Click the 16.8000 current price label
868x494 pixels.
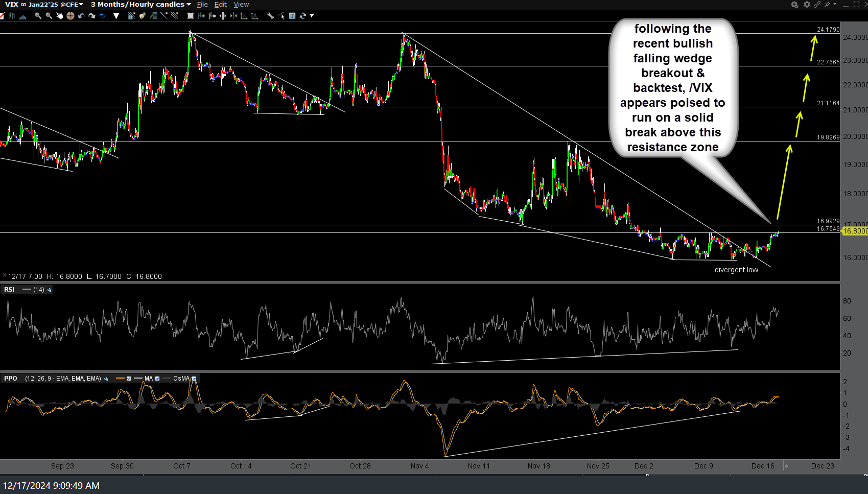[x=854, y=231]
